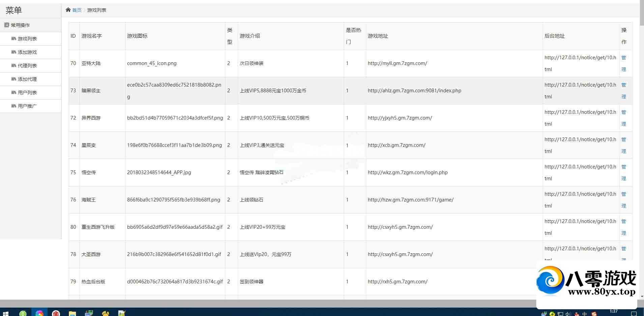
Task: Click the 首页 breadcrumb link
Action: (77, 10)
